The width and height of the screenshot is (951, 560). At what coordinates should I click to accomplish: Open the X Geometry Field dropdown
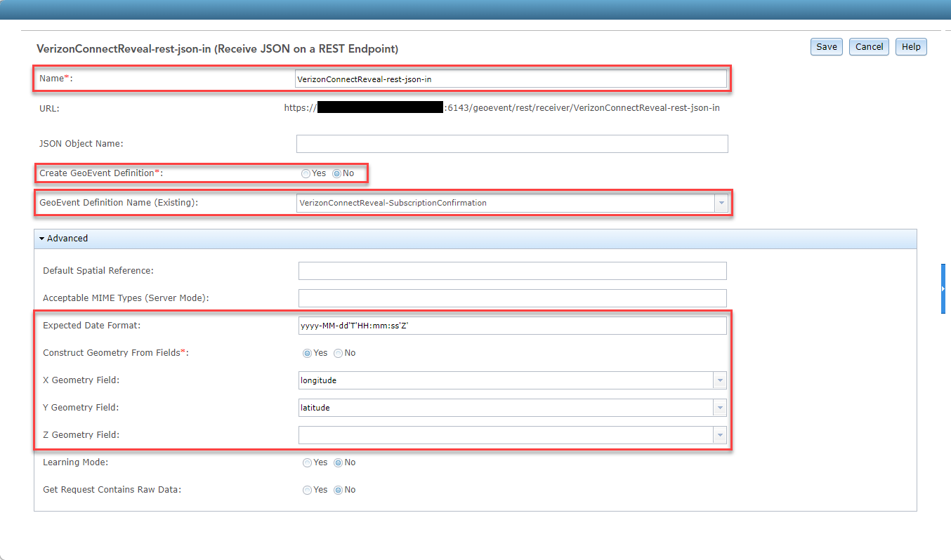point(719,380)
